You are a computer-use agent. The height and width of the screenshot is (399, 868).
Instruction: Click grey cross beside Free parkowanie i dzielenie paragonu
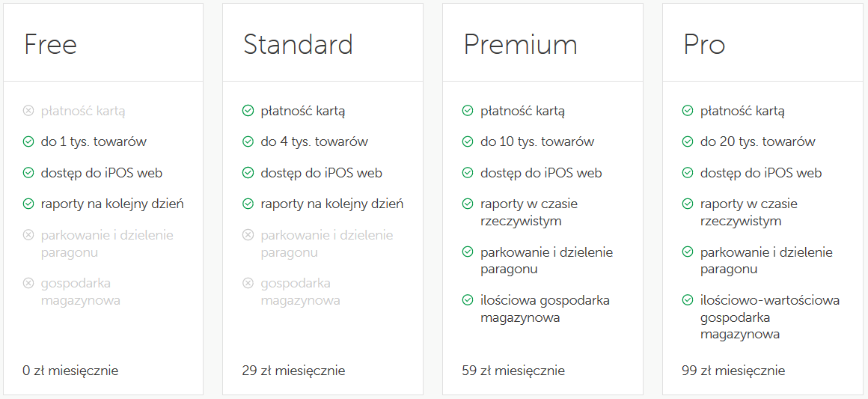click(x=28, y=236)
